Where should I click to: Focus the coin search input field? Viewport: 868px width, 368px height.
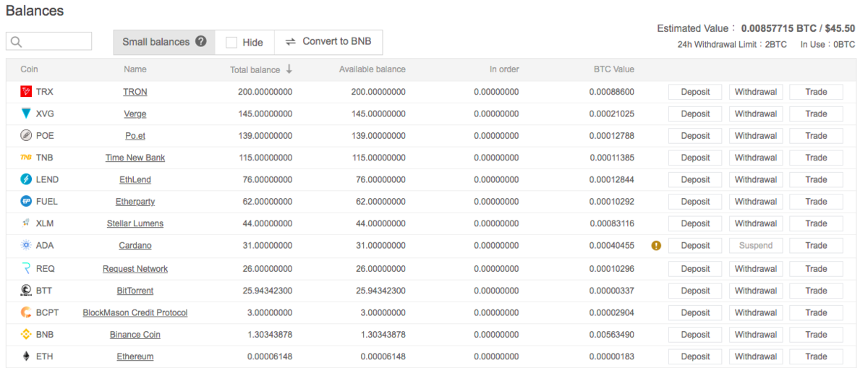tap(48, 41)
